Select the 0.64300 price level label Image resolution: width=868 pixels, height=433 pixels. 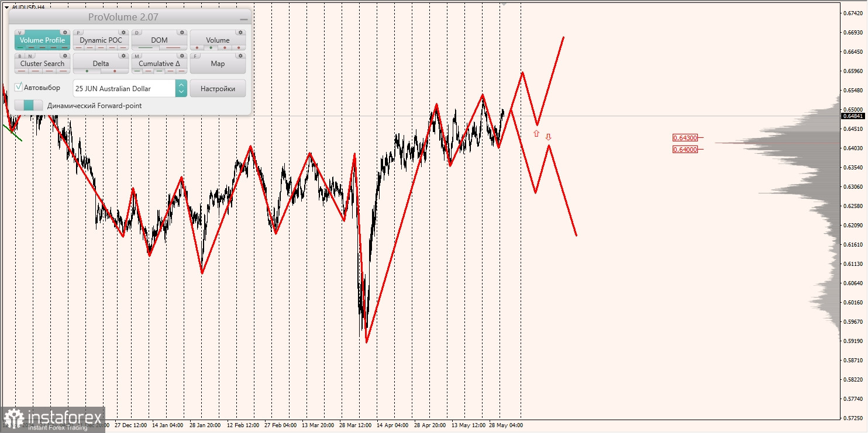685,138
